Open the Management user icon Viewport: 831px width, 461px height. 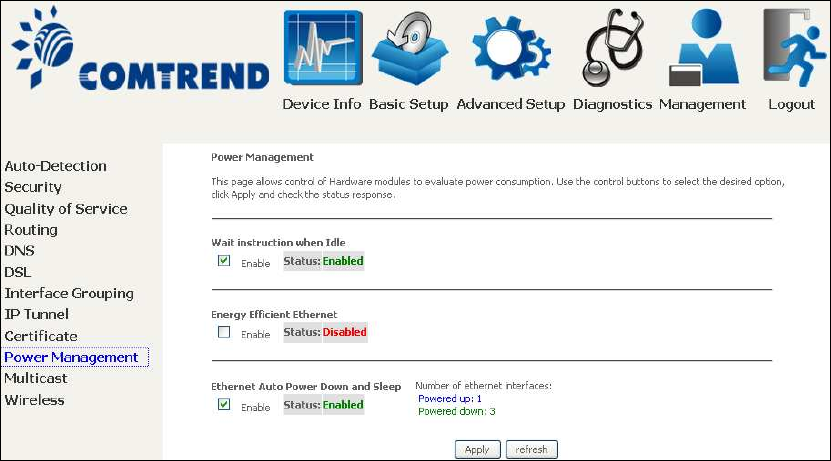click(704, 48)
